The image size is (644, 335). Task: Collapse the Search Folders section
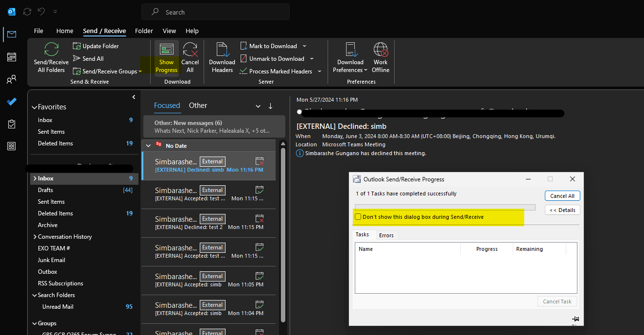[34, 295]
